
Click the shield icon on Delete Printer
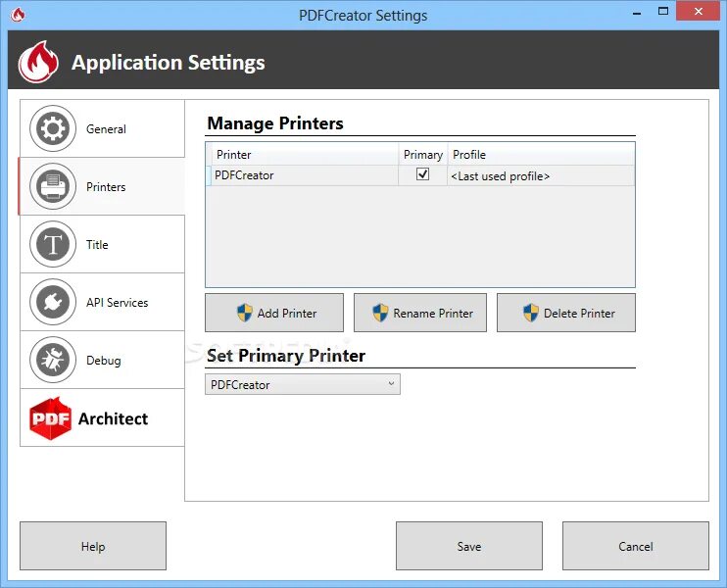(531, 313)
